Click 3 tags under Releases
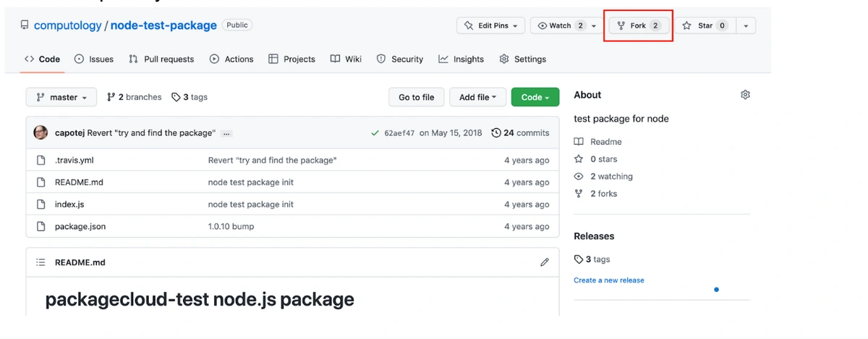Viewport: 868px width, 339px height. (x=592, y=259)
